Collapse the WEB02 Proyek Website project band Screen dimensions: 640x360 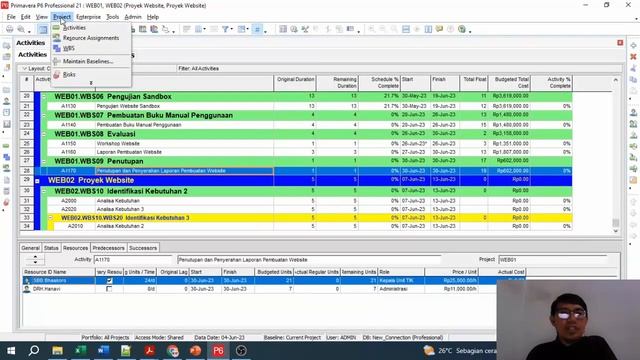coord(37,180)
